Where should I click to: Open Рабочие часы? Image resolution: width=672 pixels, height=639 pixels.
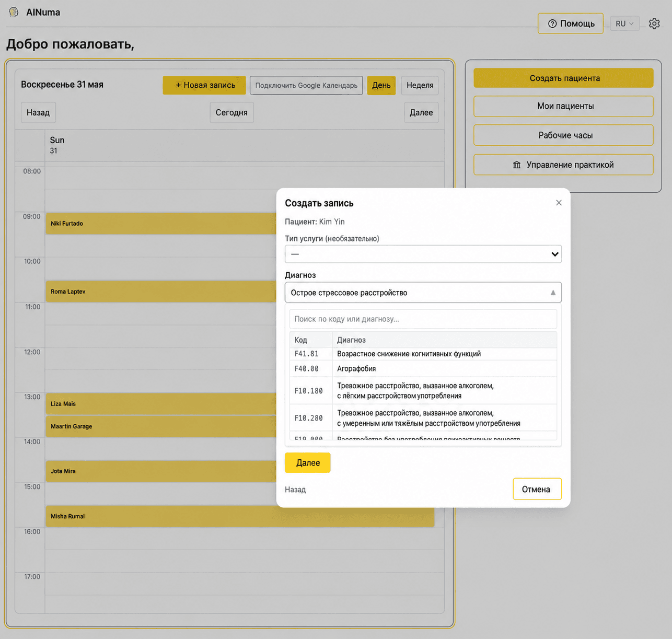[x=563, y=135]
